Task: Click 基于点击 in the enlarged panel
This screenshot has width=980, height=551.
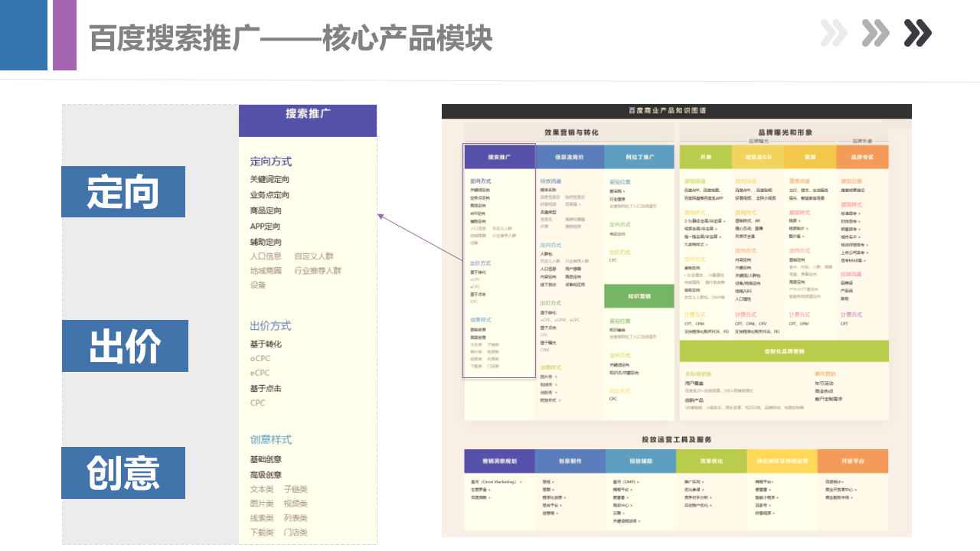Action: pyautogui.click(x=266, y=388)
